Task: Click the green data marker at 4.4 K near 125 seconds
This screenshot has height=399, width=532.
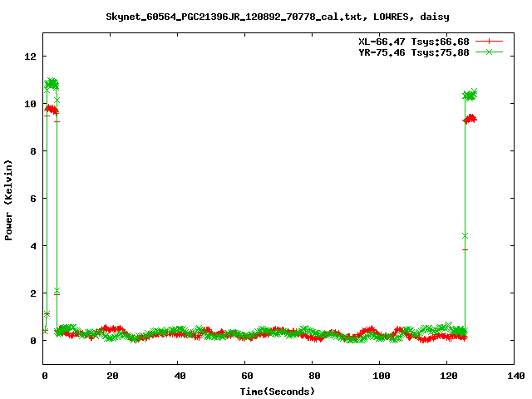Action: [x=465, y=235]
